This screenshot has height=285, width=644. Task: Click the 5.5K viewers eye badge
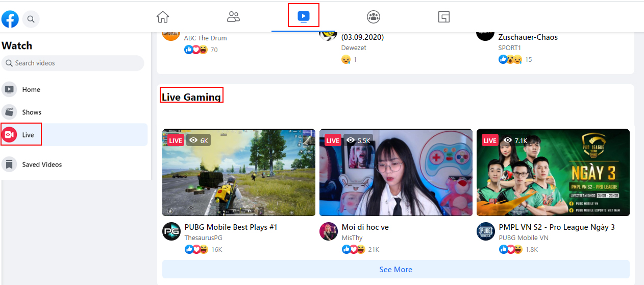(358, 140)
